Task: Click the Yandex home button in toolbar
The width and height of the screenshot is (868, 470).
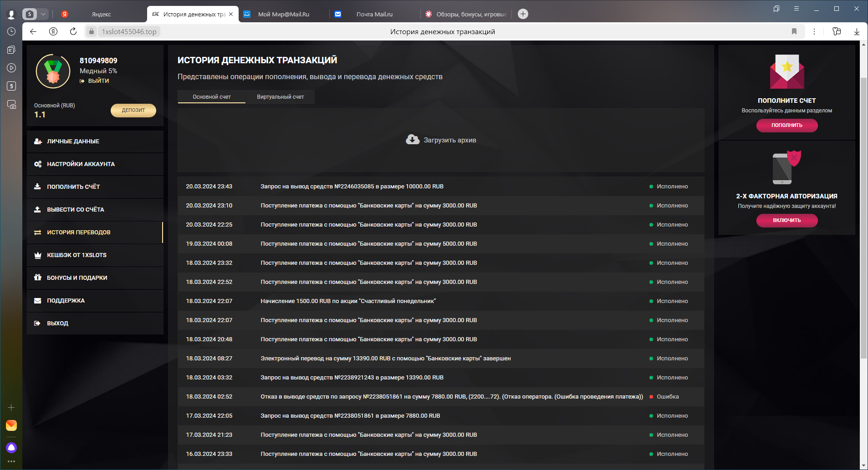Action: 53,31
